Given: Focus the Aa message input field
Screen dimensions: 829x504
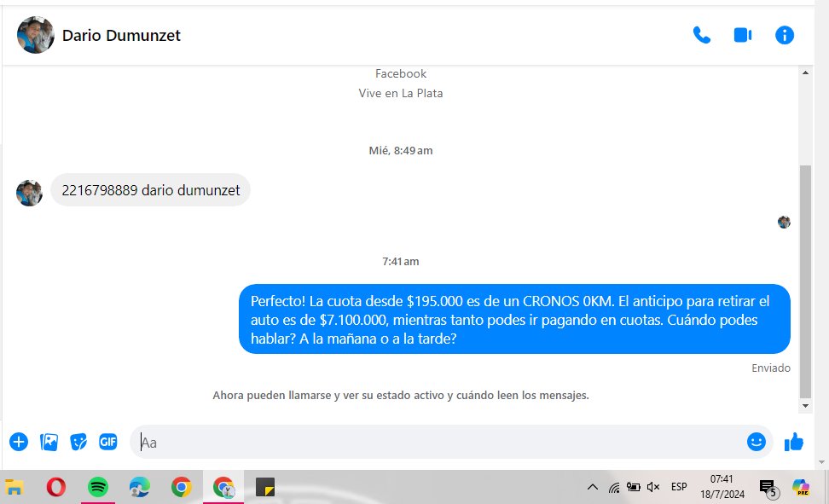Looking at the screenshot, I should (439, 442).
